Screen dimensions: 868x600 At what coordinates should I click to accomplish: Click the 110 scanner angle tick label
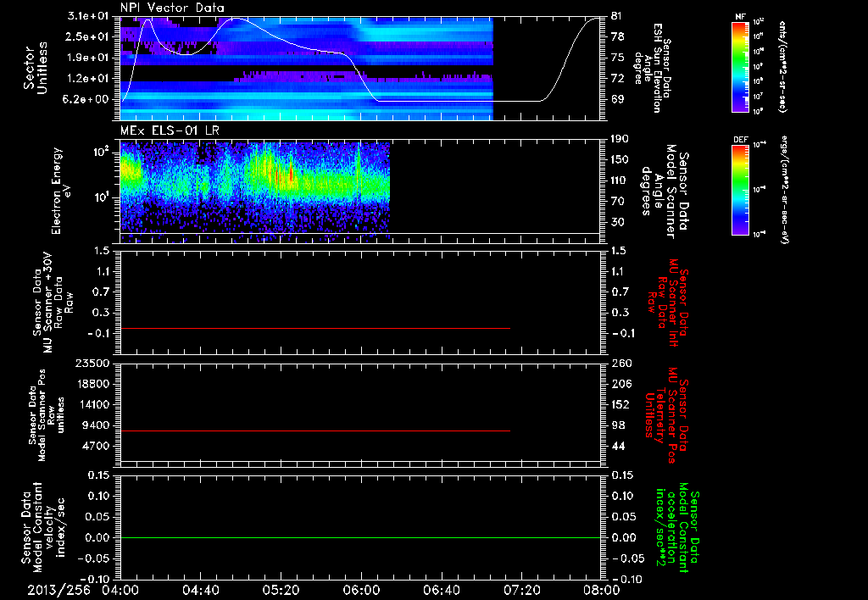pos(620,181)
